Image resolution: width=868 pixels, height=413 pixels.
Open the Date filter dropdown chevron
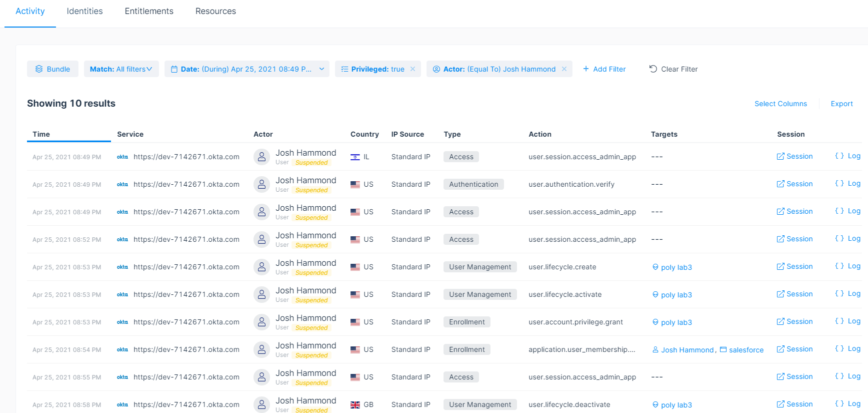click(321, 69)
